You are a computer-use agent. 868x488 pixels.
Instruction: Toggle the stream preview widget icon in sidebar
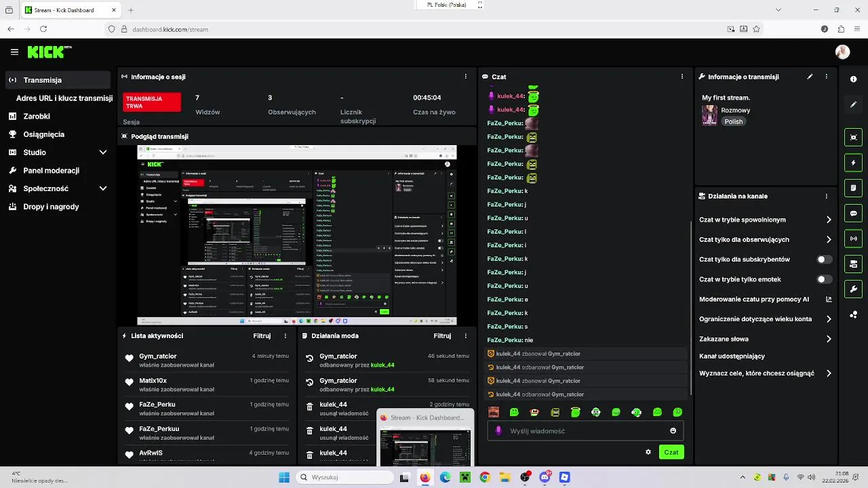853,137
